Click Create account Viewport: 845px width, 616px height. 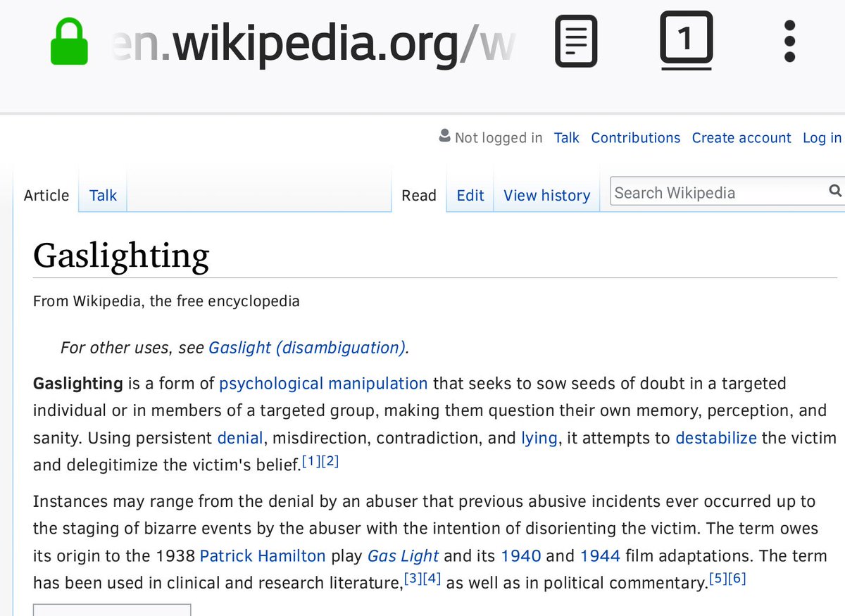[x=741, y=137]
